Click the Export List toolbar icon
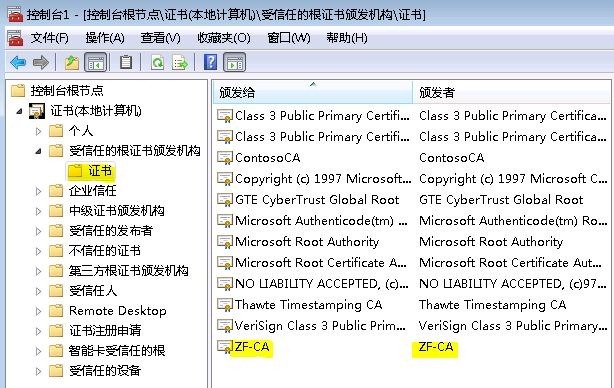614x388 pixels. (x=180, y=62)
